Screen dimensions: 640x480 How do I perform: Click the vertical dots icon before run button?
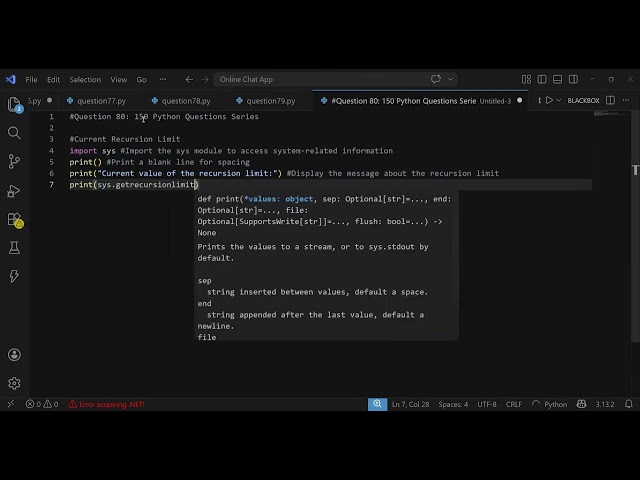539,100
